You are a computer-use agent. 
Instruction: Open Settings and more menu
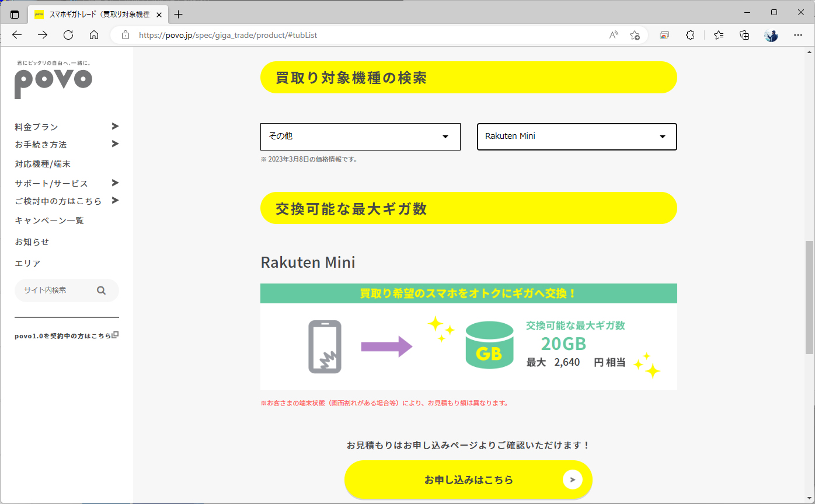click(x=798, y=35)
